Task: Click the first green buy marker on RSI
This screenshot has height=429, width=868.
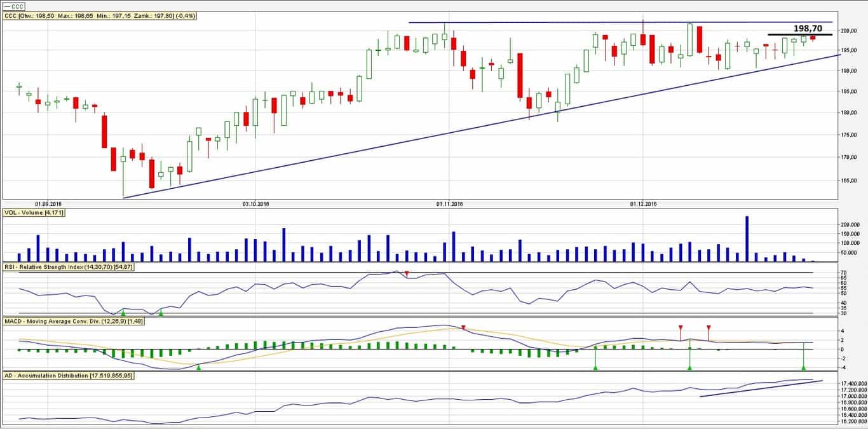Action: pos(123,313)
